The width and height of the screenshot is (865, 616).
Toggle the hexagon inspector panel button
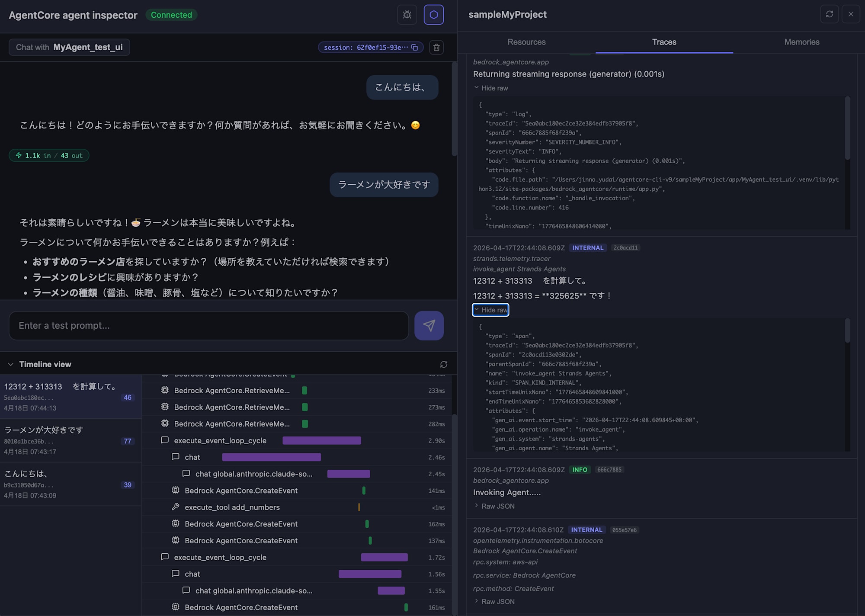pyautogui.click(x=433, y=15)
